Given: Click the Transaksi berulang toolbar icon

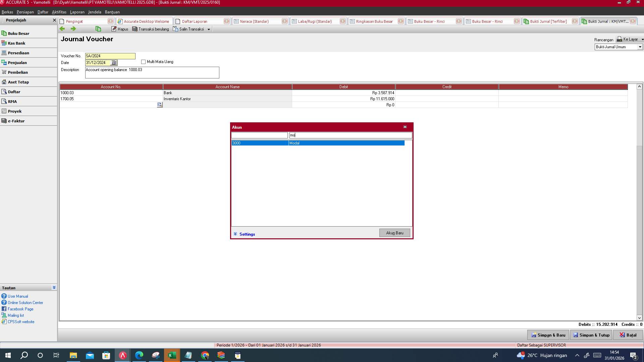Looking at the screenshot, I should click(151, 29).
